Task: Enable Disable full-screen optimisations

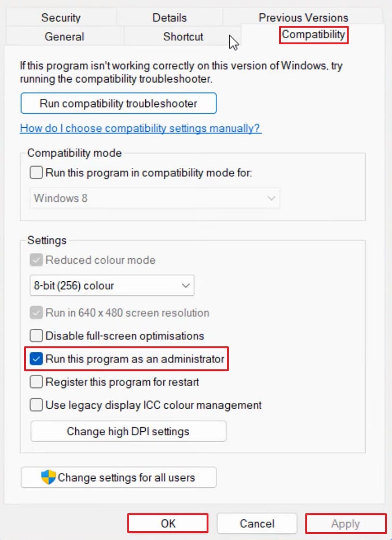Action: pos(36,335)
